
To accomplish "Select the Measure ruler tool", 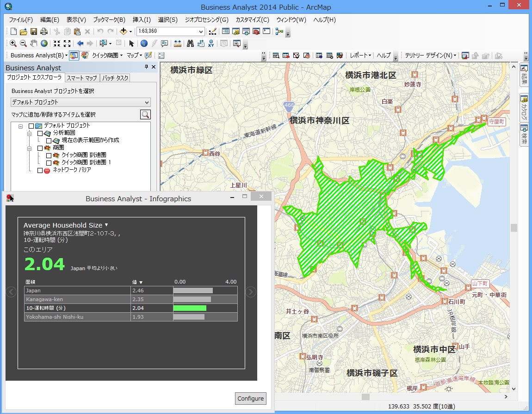I will coord(178,43).
